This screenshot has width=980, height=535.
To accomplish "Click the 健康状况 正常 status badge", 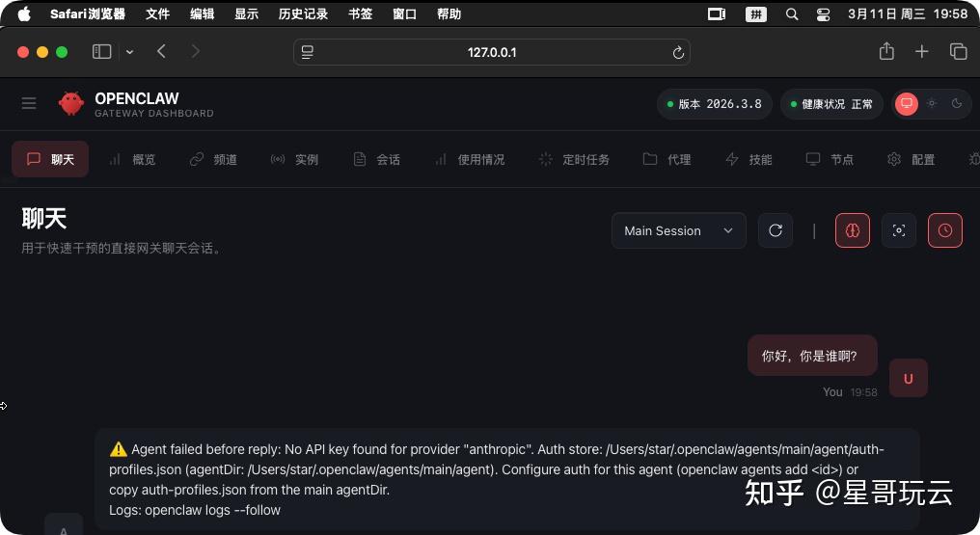I will (831, 104).
